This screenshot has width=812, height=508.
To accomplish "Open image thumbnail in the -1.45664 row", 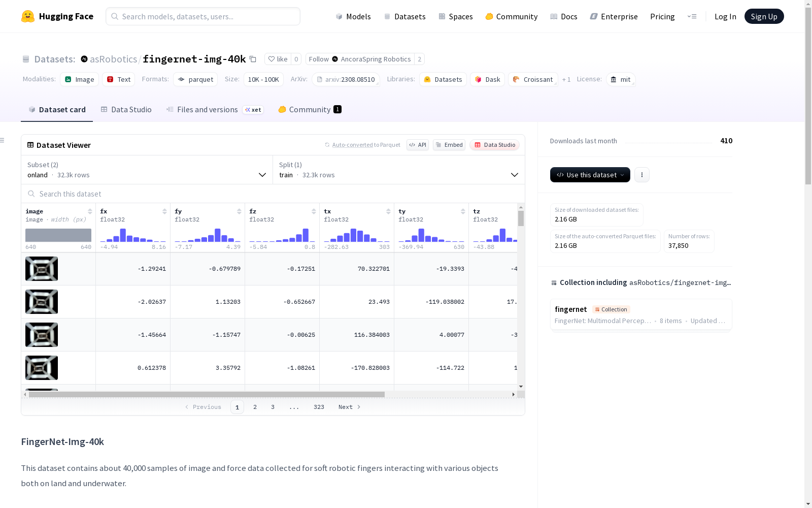I will point(42,335).
